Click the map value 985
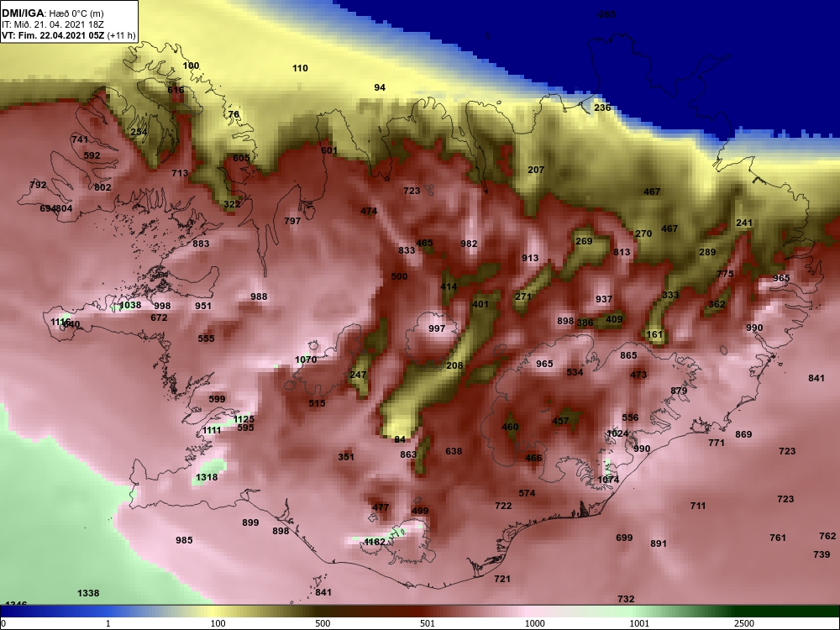 pyautogui.click(x=184, y=540)
